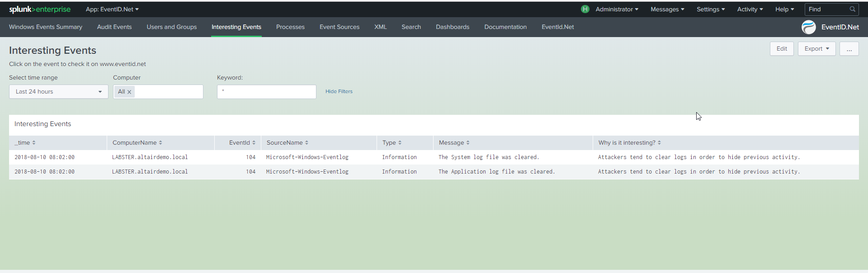Click the search magnifier icon in Find
The image size is (868, 273).
coord(852,9)
